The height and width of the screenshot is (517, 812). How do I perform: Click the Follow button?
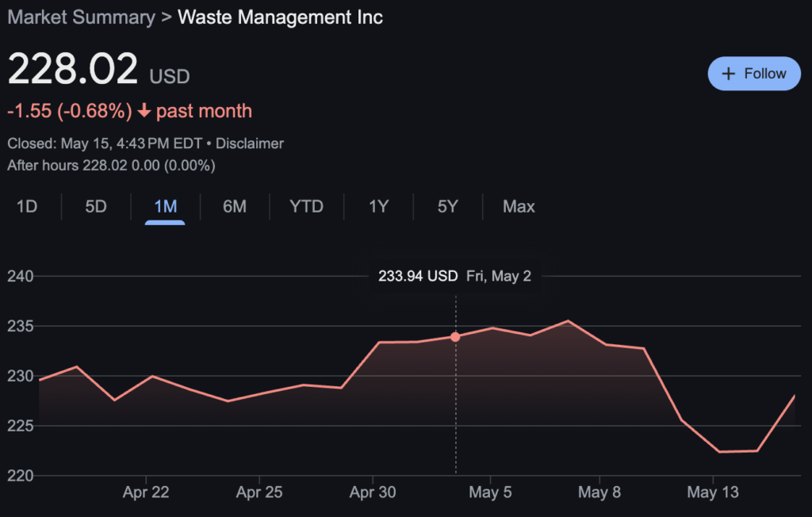pos(754,74)
